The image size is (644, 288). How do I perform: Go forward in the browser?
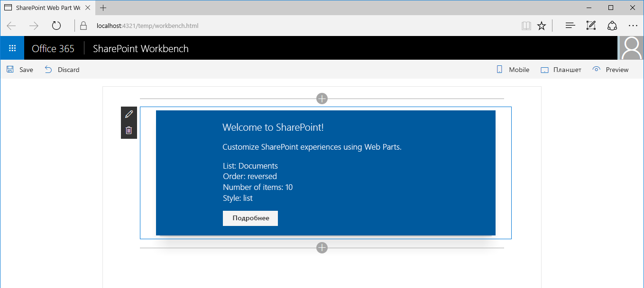coord(34,26)
